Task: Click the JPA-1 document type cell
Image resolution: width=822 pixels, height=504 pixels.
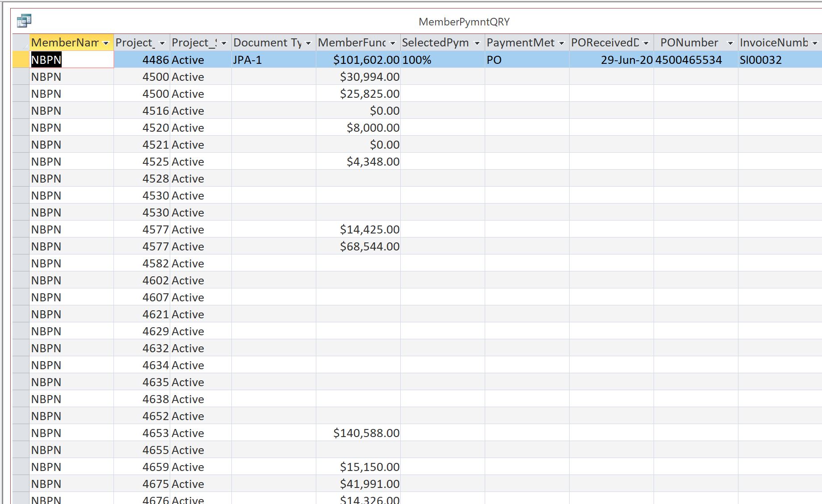Action: point(274,60)
